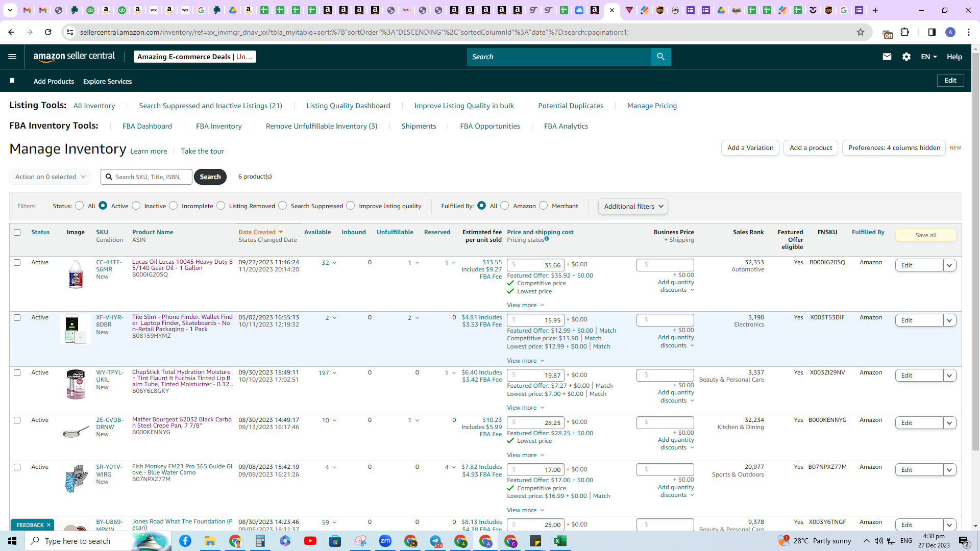Expand reserved quantity 4 for Fish Monkey
Viewport: 980px width, 551px height.
(x=450, y=467)
